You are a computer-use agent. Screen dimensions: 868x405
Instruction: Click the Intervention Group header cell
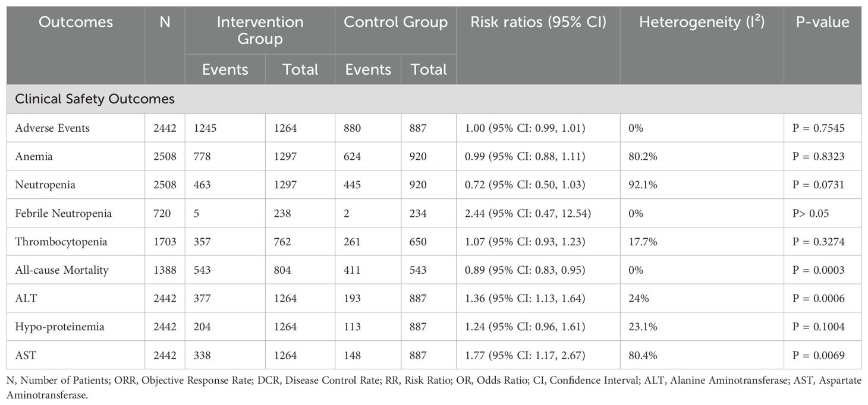(260, 30)
